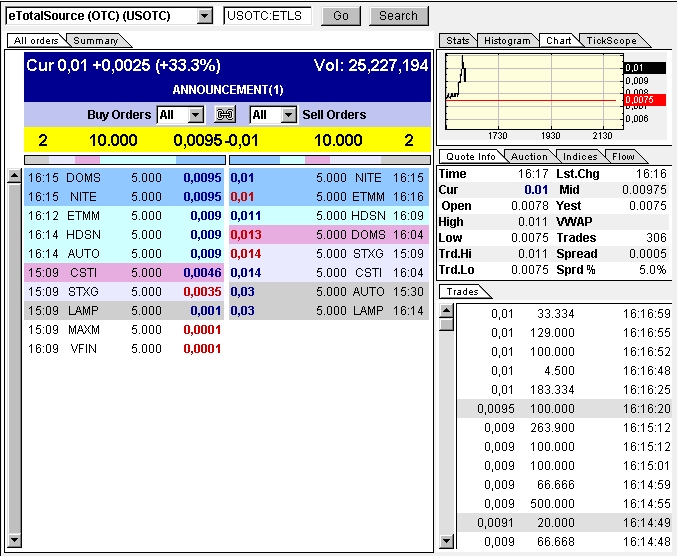Click the Search button
Viewport: 677px width, 556px height.
pyautogui.click(x=398, y=16)
